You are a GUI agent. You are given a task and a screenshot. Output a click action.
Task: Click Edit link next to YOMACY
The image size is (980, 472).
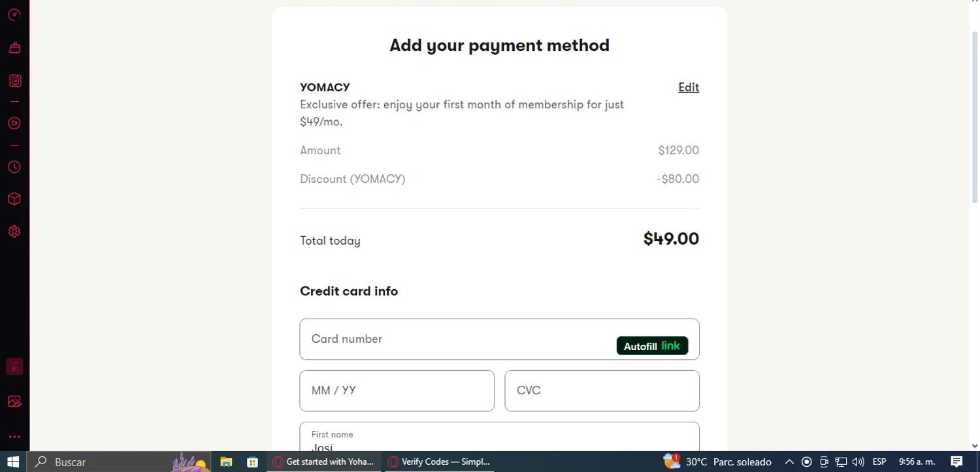(x=689, y=87)
